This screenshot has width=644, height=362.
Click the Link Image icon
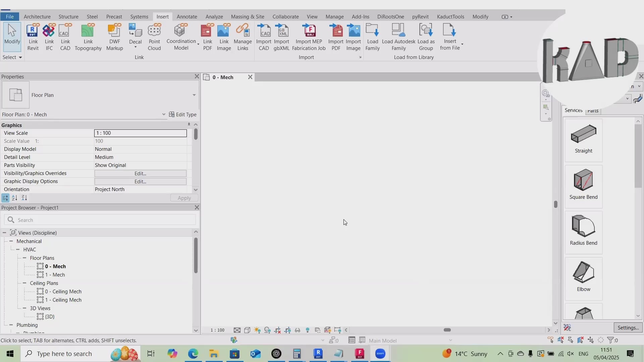pyautogui.click(x=224, y=37)
